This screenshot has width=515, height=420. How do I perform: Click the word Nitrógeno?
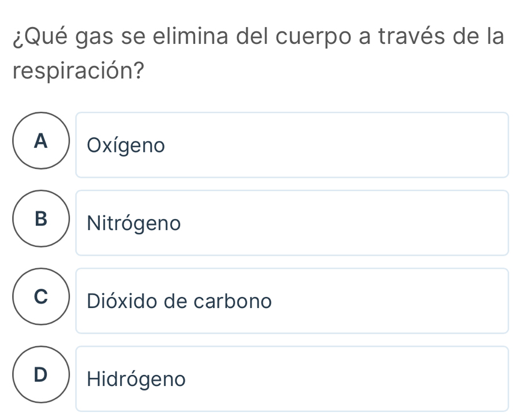point(133,224)
